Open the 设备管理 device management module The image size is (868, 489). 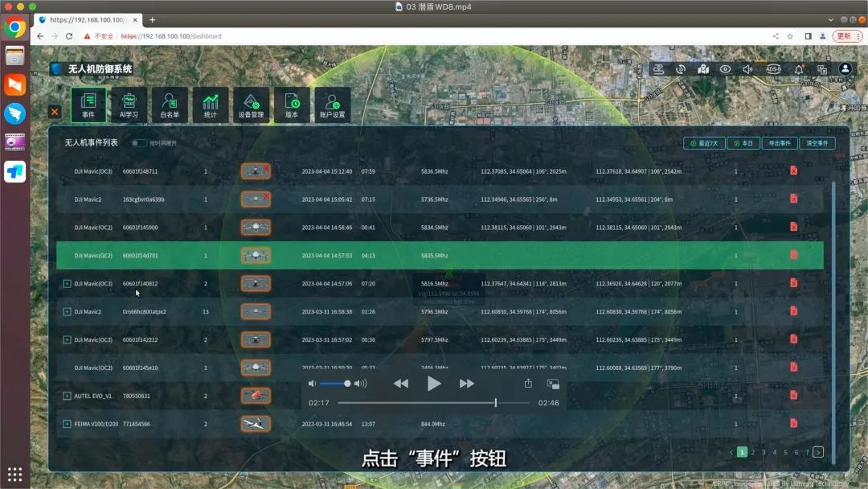click(x=251, y=105)
